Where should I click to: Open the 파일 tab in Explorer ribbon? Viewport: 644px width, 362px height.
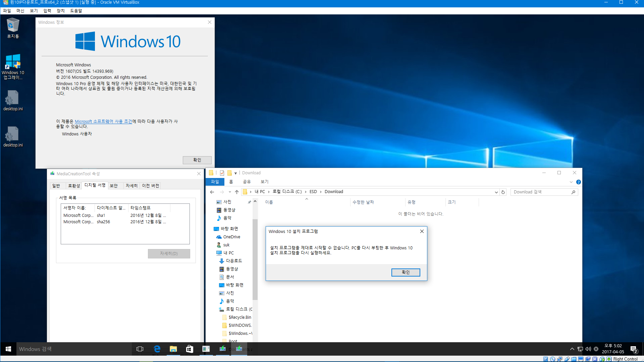tap(215, 182)
